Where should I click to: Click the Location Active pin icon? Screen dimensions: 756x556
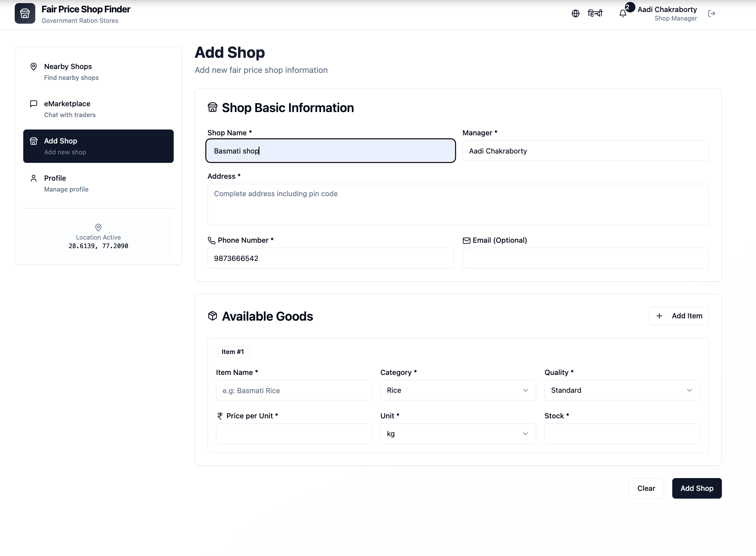[x=98, y=227]
